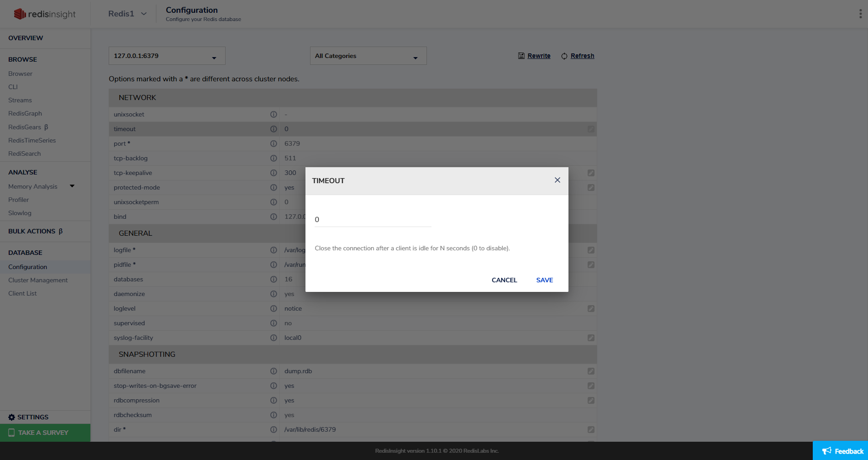Show info for rdbchecksum option
The height and width of the screenshot is (460, 868).
[274, 415]
